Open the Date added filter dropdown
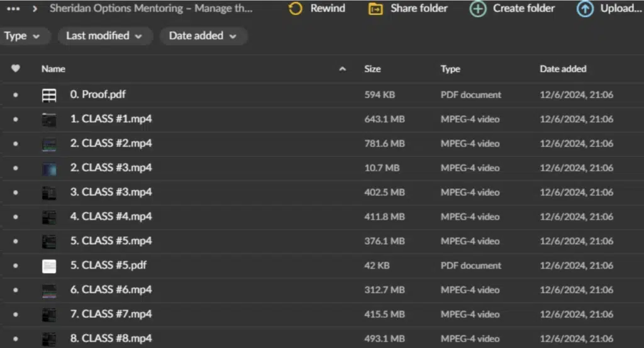 (203, 36)
